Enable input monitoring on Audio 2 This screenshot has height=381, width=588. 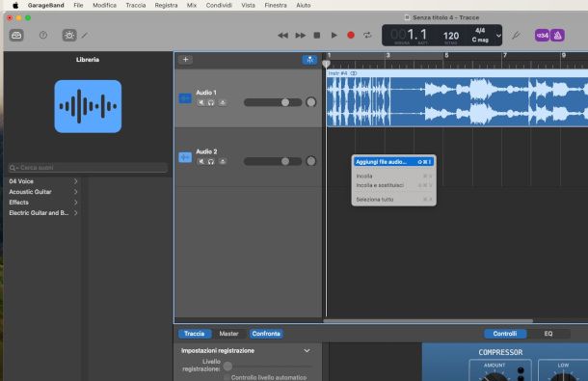click(x=223, y=161)
